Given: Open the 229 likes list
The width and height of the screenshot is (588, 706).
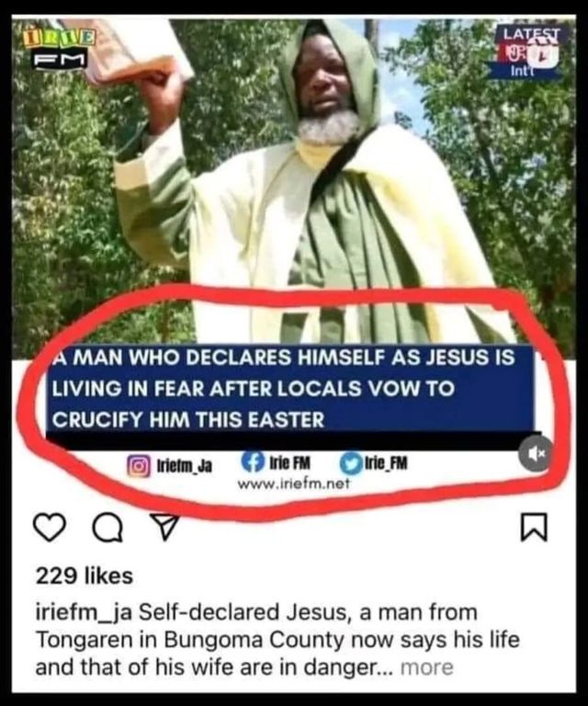Looking at the screenshot, I should pyautogui.click(x=85, y=575).
